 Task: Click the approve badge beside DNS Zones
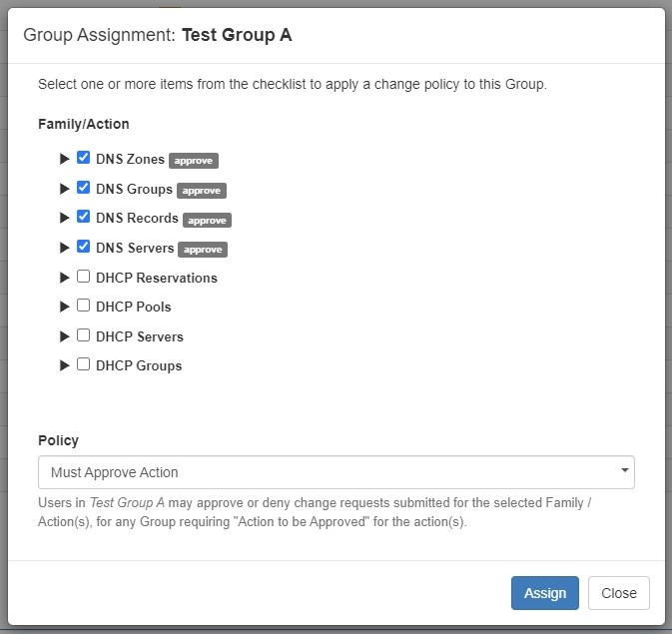click(193, 160)
